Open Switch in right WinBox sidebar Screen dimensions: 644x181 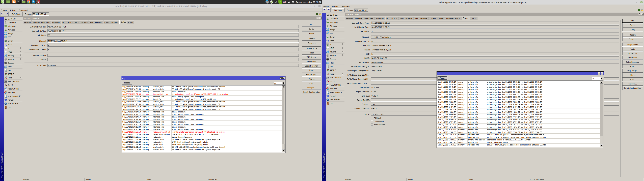click(332, 37)
